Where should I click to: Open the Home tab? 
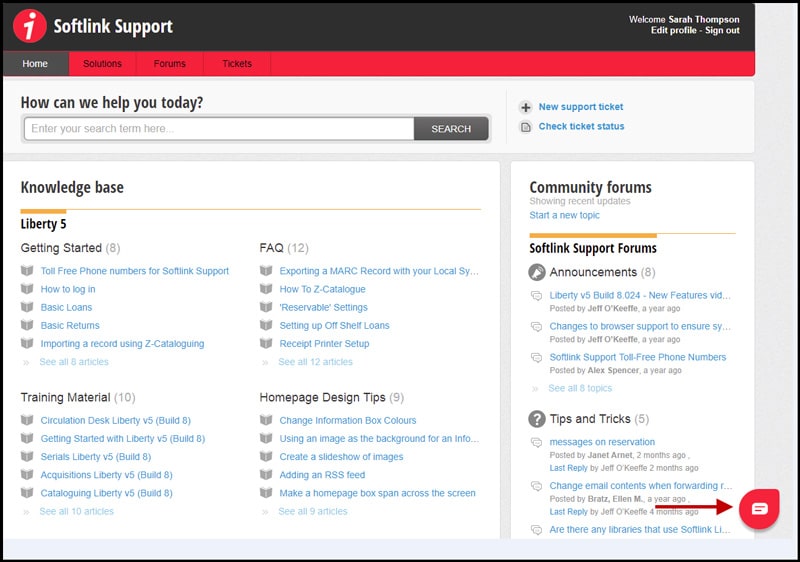tap(35, 64)
